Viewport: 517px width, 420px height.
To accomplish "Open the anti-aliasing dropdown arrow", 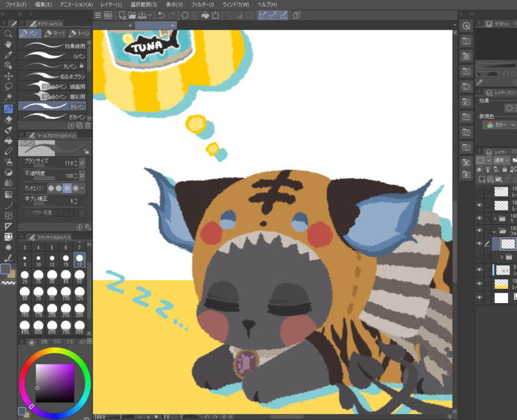I will point(82,188).
